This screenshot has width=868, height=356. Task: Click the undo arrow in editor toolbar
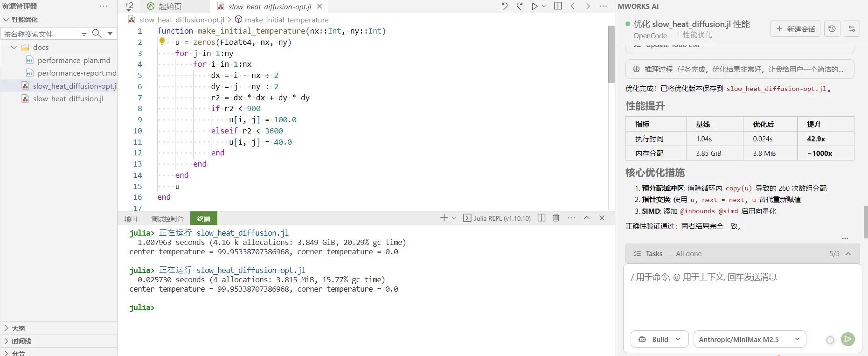505,6
